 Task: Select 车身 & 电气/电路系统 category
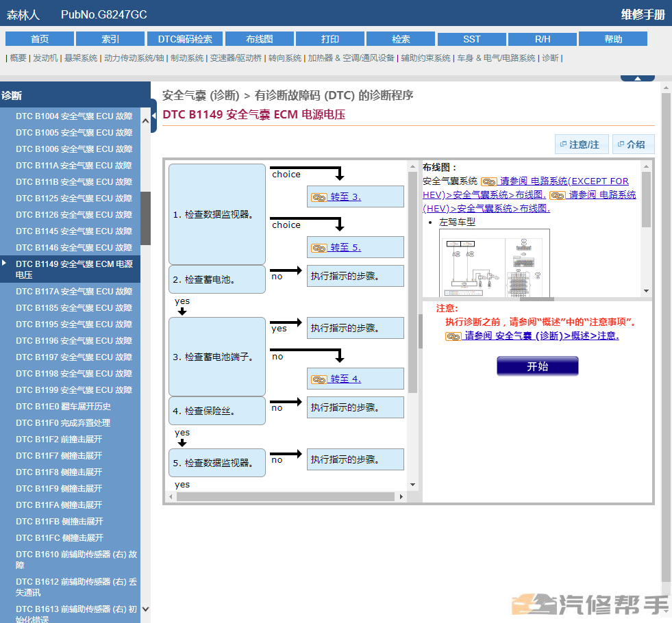(496, 58)
